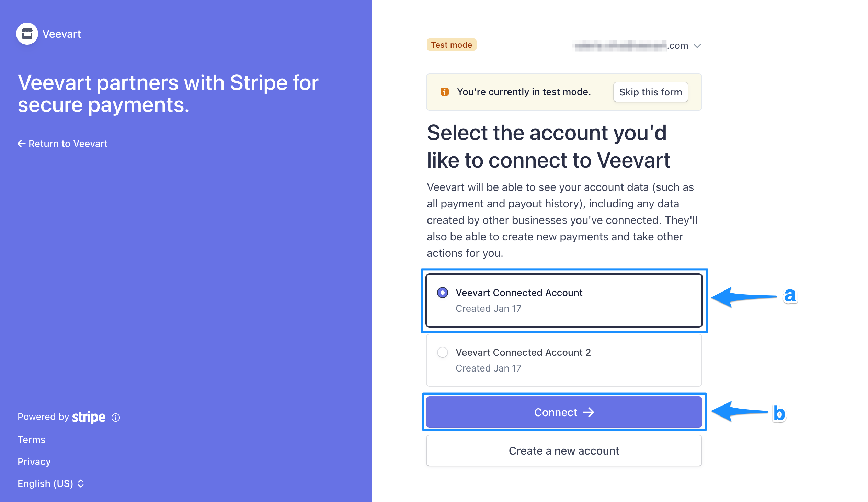Select the Veevart Connected Account 2 radio button
The image size is (868, 502).
(x=442, y=352)
